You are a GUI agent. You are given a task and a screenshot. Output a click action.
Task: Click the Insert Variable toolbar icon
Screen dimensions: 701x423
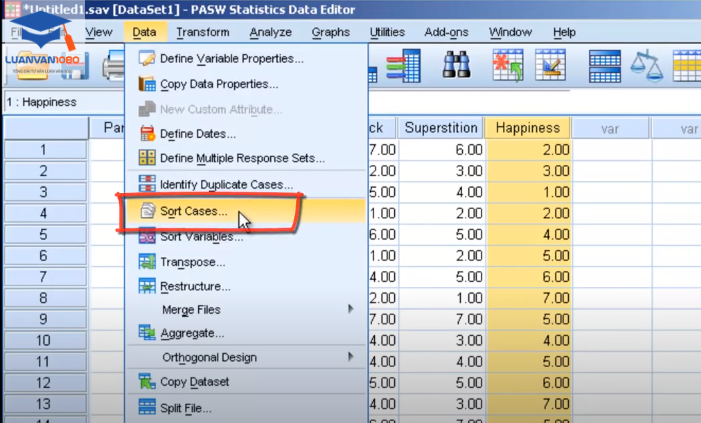pyautogui.click(x=550, y=66)
